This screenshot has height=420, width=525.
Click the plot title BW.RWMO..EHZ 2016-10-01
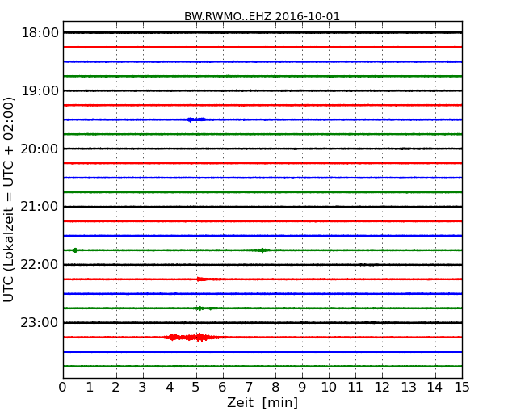point(262,16)
